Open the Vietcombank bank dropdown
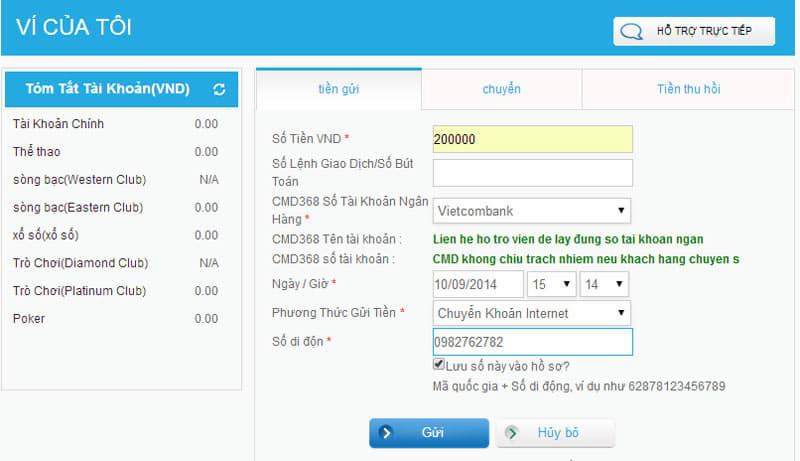 coord(532,211)
